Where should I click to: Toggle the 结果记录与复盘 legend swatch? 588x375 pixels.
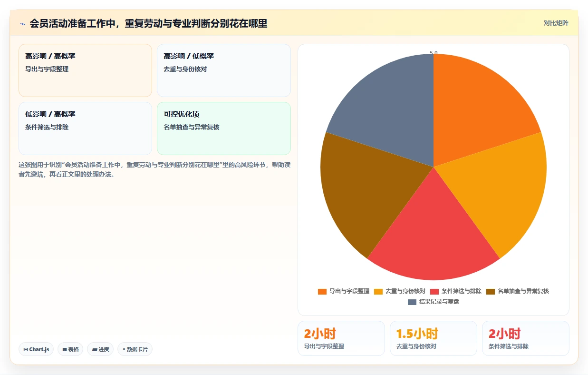click(x=412, y=302)
